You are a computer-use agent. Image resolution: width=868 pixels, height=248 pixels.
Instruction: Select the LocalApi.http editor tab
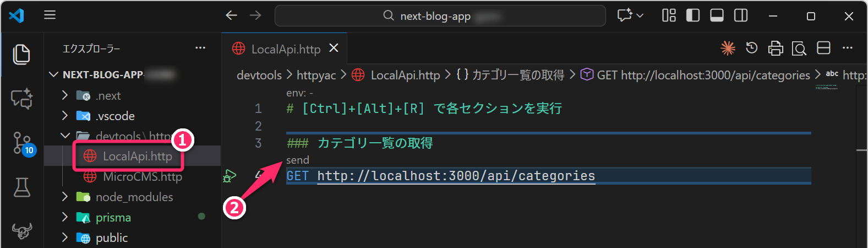click(285, 49)
